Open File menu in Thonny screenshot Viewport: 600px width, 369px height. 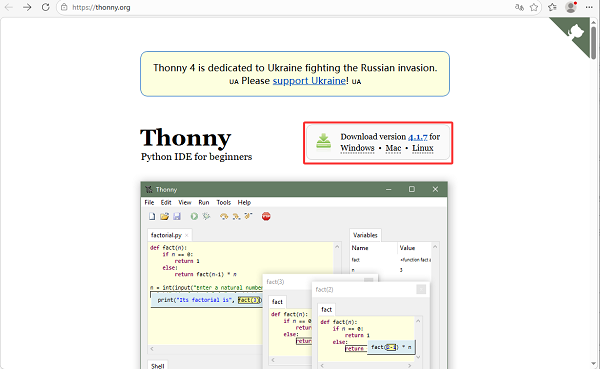click(x=149, y=202)
